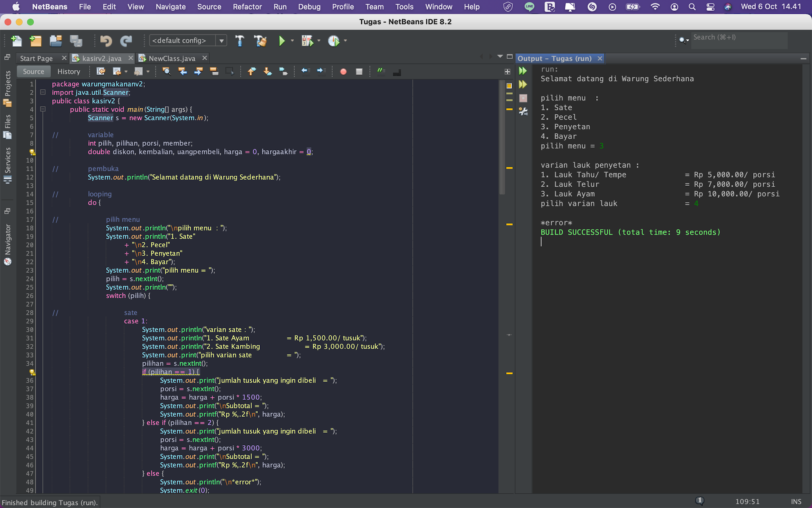Open the Navigate menu

170,7
